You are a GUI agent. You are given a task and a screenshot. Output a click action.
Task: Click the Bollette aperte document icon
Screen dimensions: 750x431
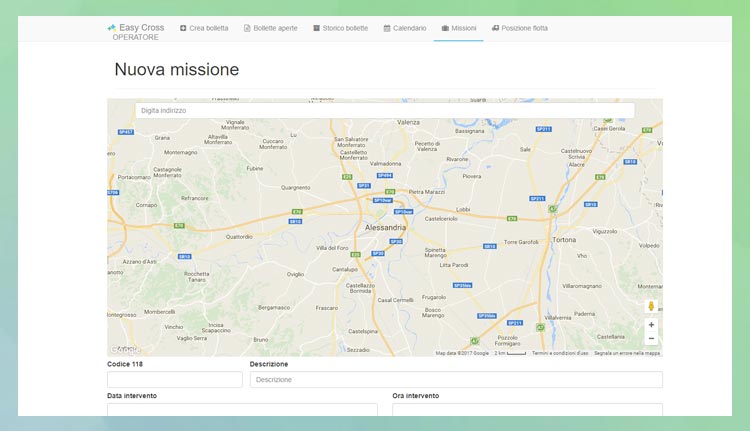pos(247,28)
